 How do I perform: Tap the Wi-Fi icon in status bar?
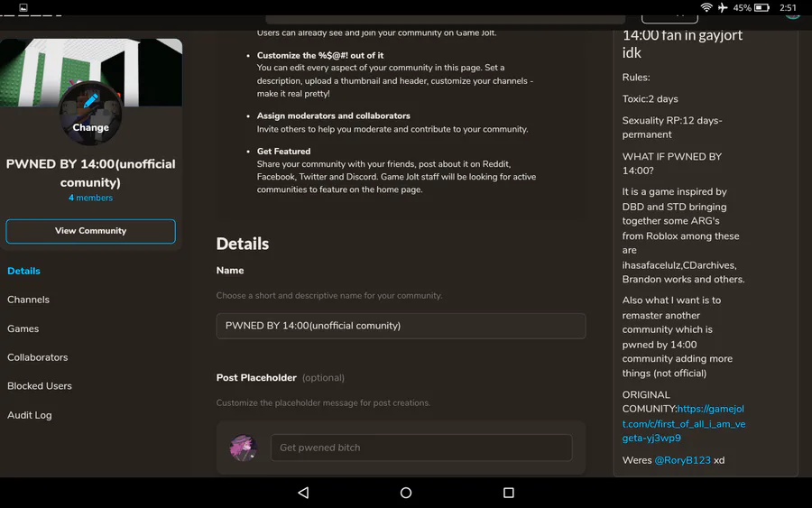(706, 7)
